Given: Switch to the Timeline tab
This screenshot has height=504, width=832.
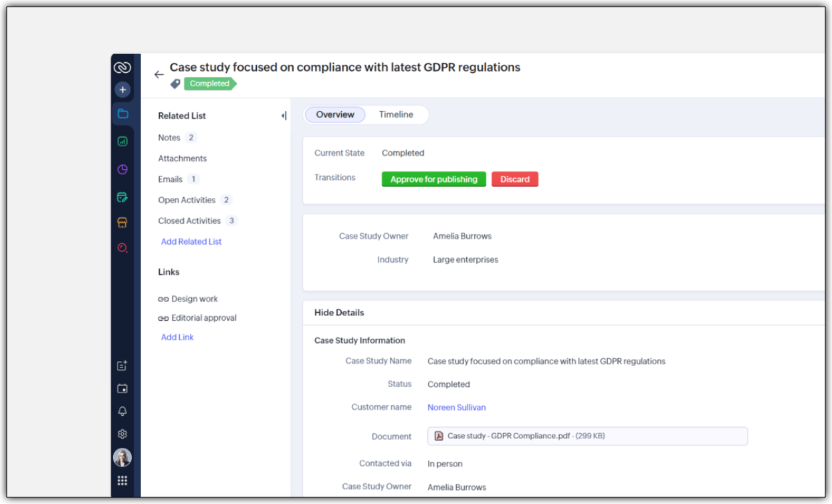Looking at the screenshot, I should point(396,114).
